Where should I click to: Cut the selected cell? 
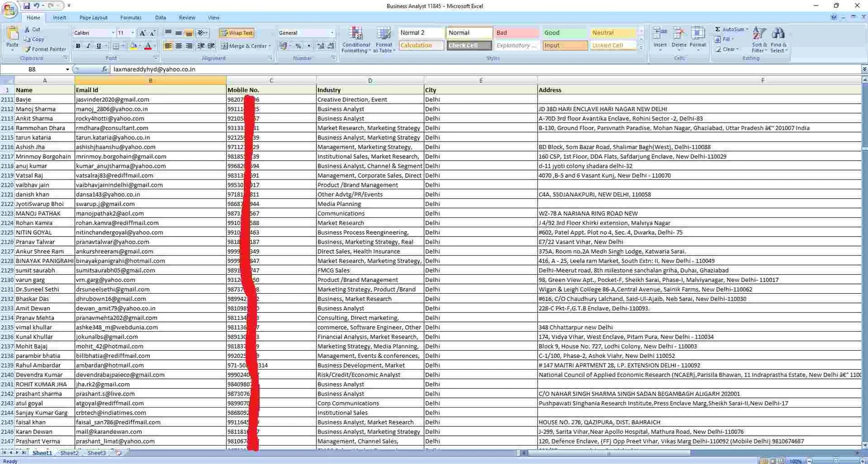[x=33, y=29]
